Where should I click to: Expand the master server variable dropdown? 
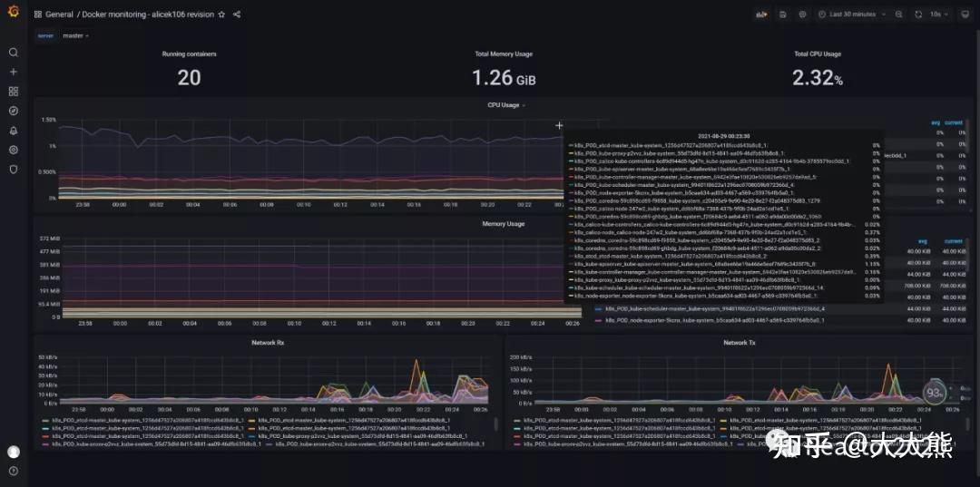tap(75, 35)
